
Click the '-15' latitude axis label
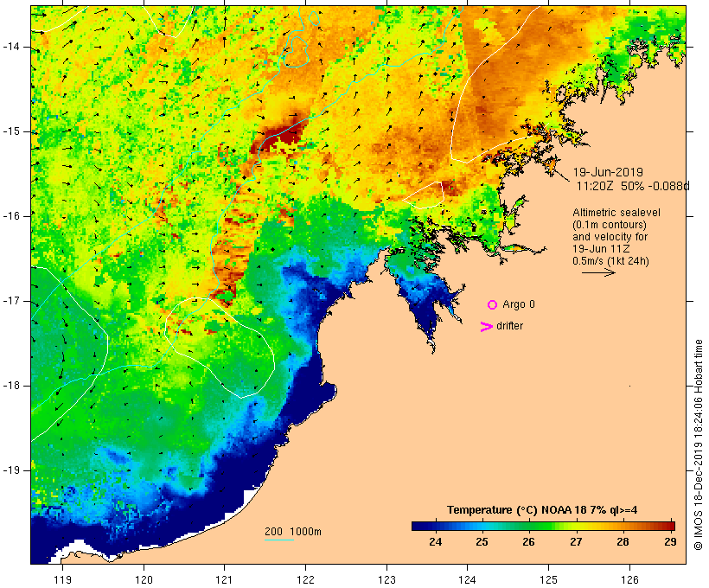pos(11,131)
